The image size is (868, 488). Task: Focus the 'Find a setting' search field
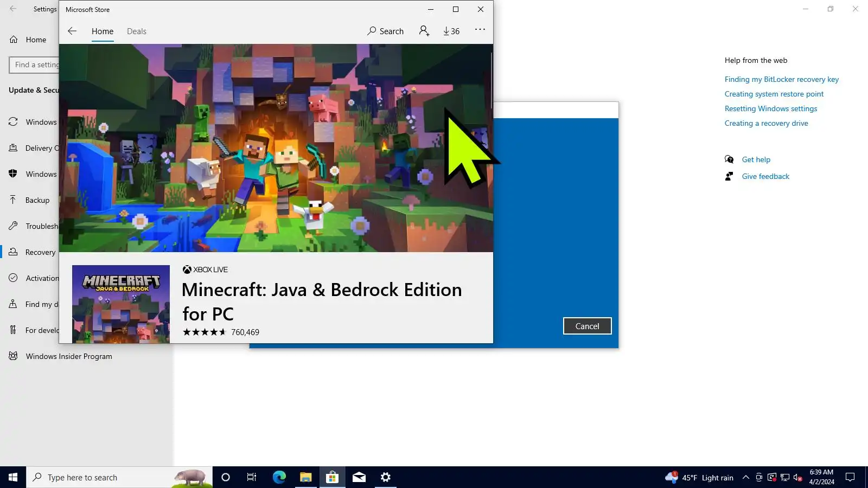34,65
